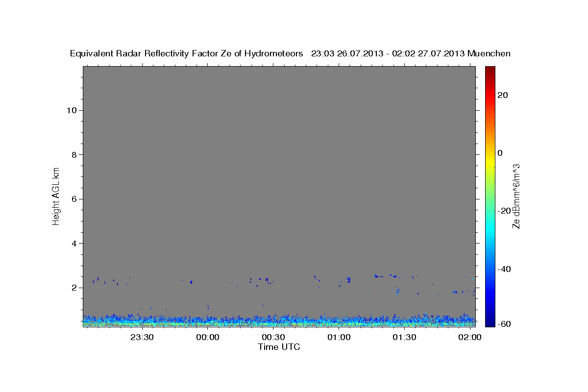The image size is (588, 392).
Task: Click the height tick label 4
Action: click(x=74, y=244)
